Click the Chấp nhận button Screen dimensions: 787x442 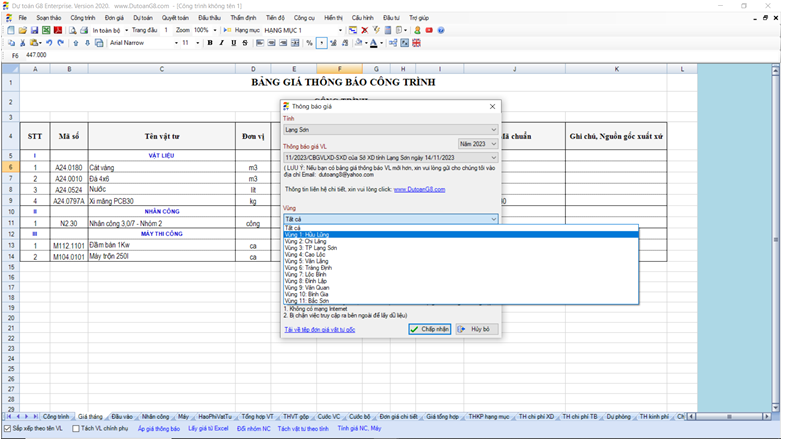coord(430,330)
